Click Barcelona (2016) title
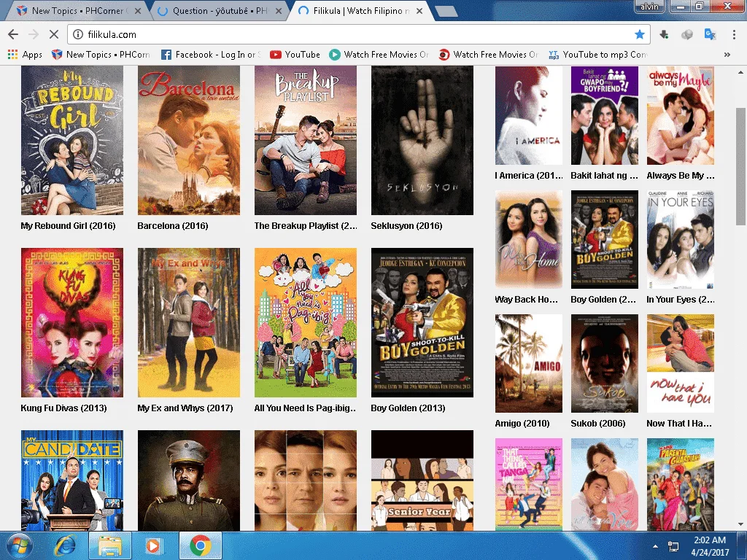Viewport: 747px width, 560px height. (172, 226)
